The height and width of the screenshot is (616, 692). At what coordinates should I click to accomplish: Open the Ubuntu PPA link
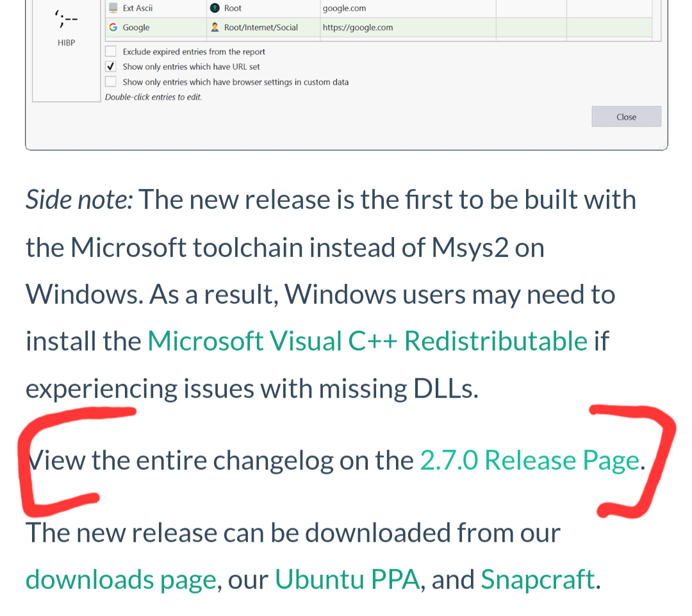click(346, 579)
